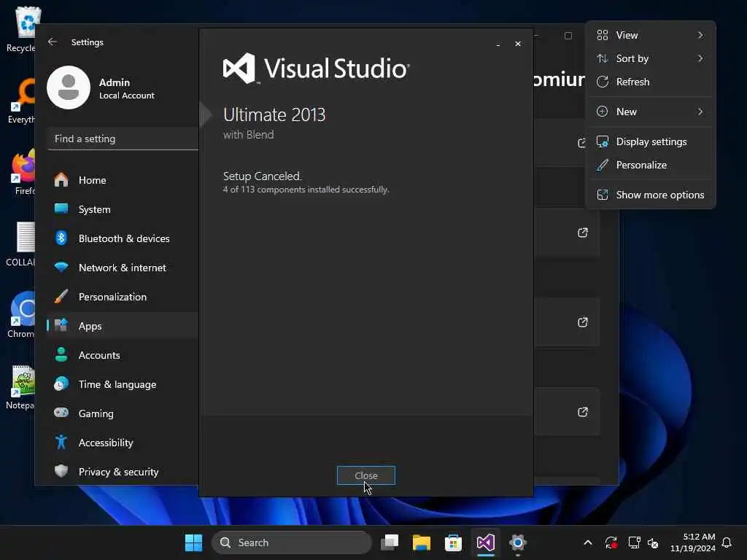The height and width of the screenshot is (560, 747).
Task: Click Show more options in context menu
Action: tap(650, 195)
